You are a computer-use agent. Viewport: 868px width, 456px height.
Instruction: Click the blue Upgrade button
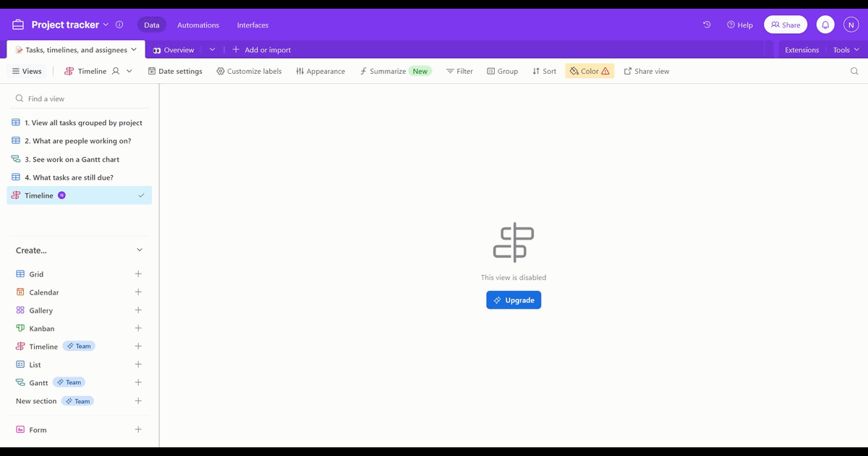[x=514, y=300]
